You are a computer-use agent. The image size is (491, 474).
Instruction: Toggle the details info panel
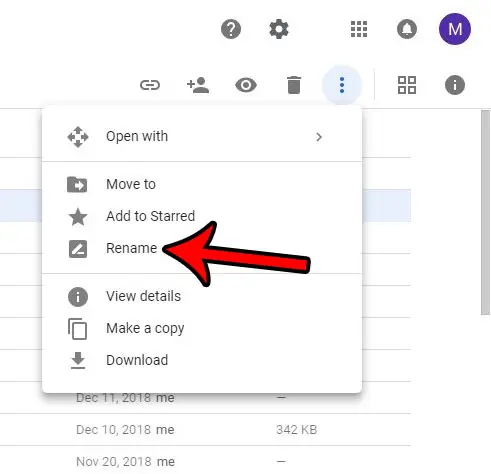coord(455,85)
